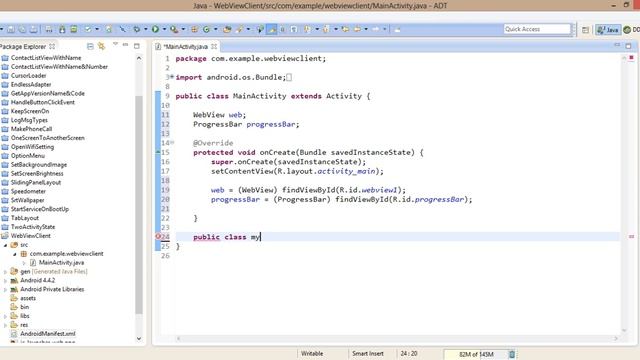Click the New Java Package icon
Viewport: 640px width, 360px height.
(x=194, y=29)
